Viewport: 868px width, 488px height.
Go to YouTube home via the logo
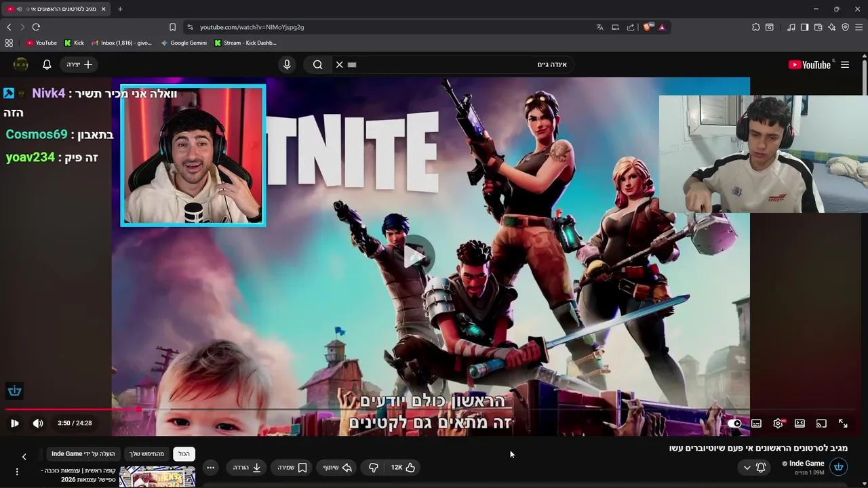pyautogui.click(x=810, y=64)
